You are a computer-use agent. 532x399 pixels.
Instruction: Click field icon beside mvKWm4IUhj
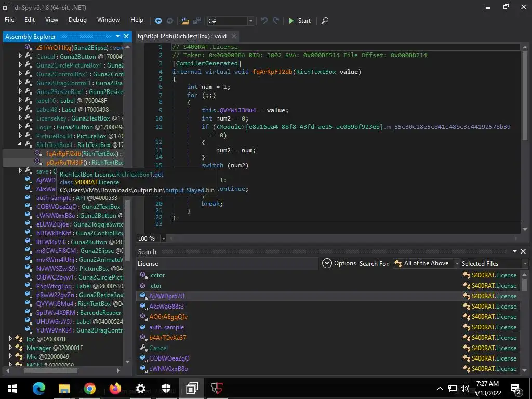29,259
